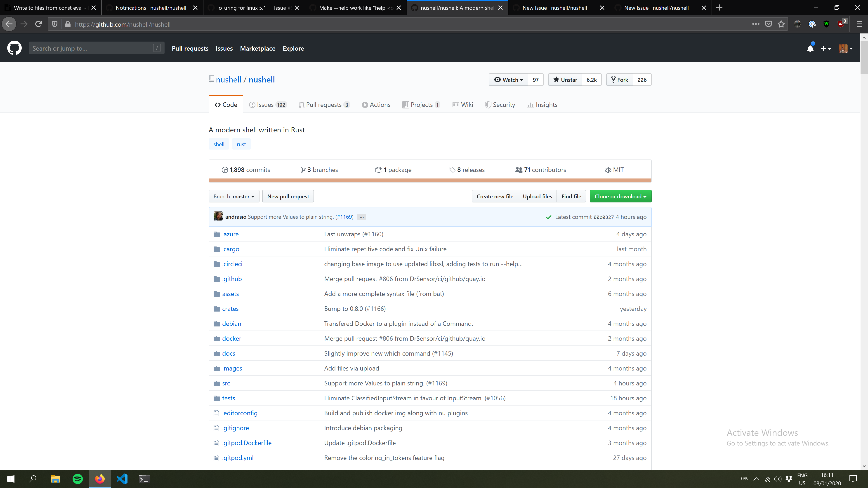Image resolution: width=868 pixels, height=488 pixels.
Task: Open the commits history icon
Action: coord(225,170)
